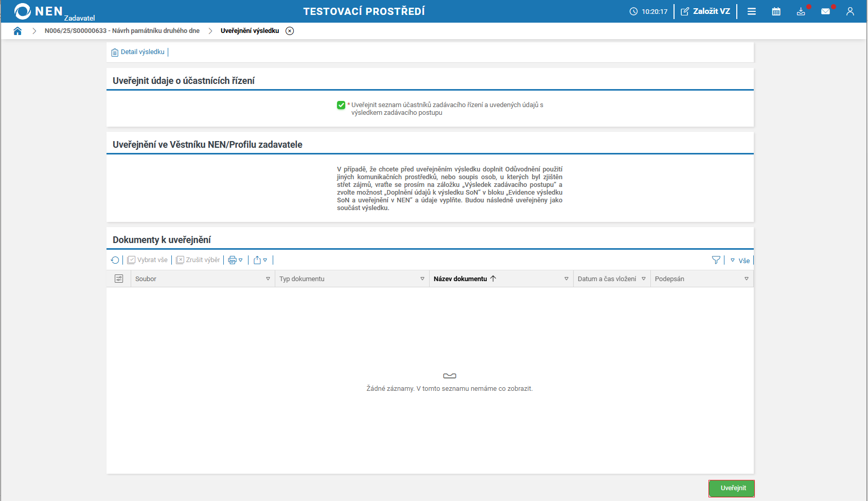The width and height of the screenshot is (868, 501).
Task: Uncheck the Uveřejnit seznam účastníků checkbox
Action: [x=341, y=105]
